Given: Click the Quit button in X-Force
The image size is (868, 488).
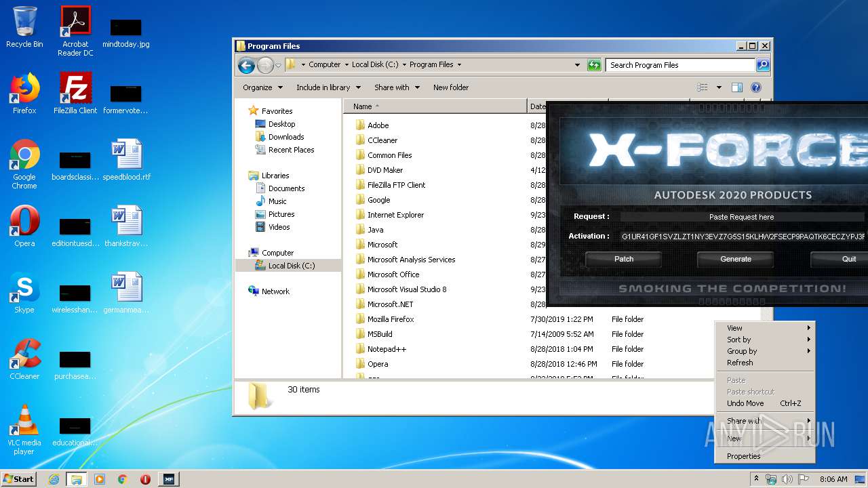Looking at the screenshot, I should 840,259.
